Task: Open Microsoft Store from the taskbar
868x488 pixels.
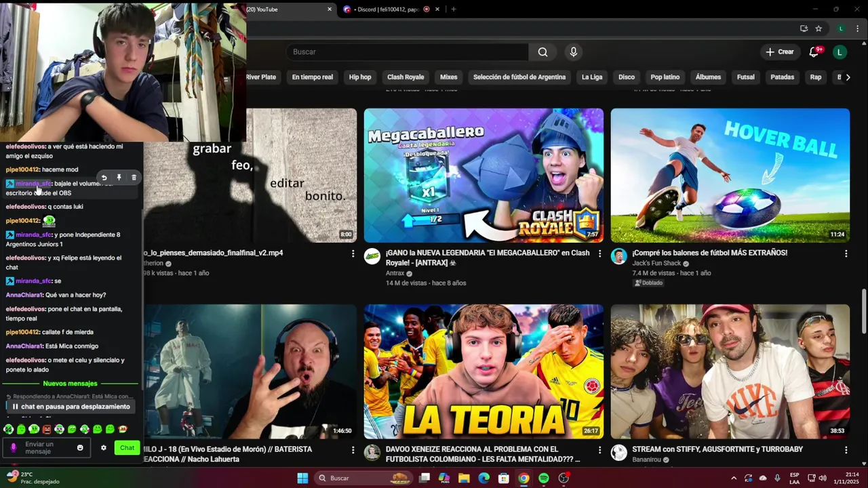Action: pyautogui.click(x=503, y=479)
